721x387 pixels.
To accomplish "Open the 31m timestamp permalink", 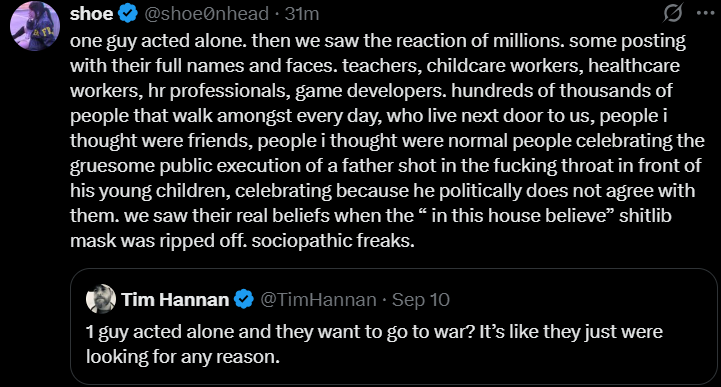I will [x=302, y=14].
